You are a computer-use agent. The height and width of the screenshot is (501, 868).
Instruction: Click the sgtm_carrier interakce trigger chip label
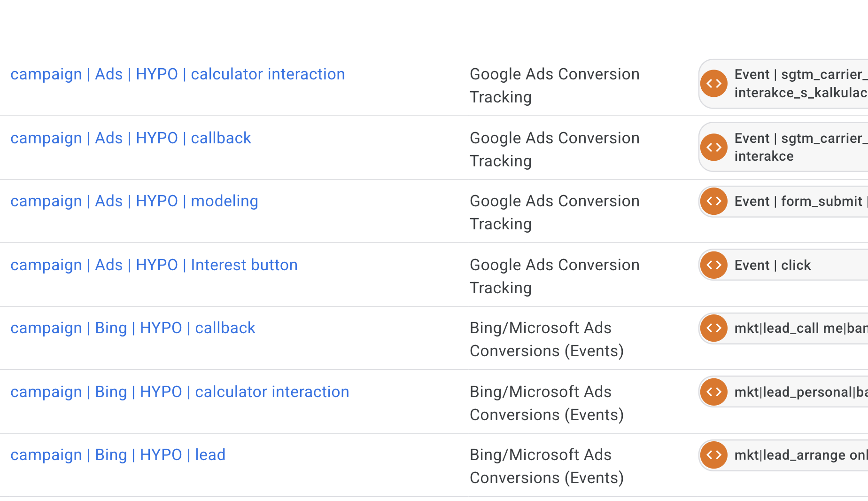click(798, 147)
